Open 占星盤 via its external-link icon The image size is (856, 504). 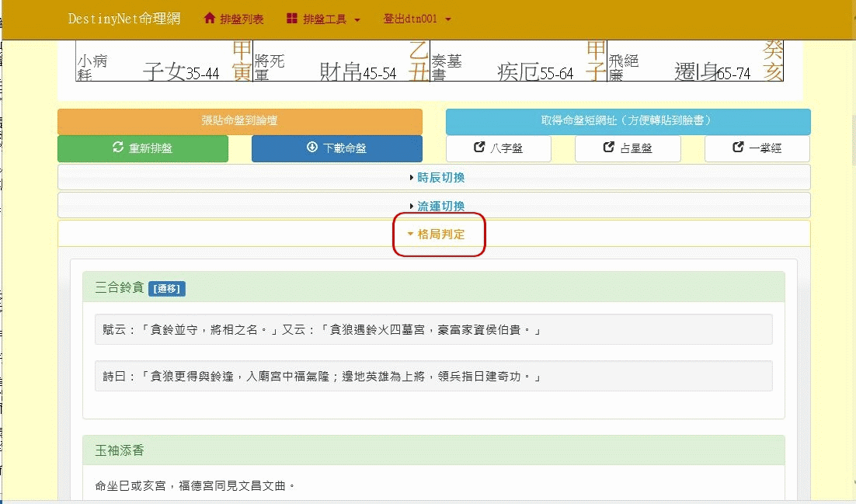pyautogui.click(x=609, y=148)
